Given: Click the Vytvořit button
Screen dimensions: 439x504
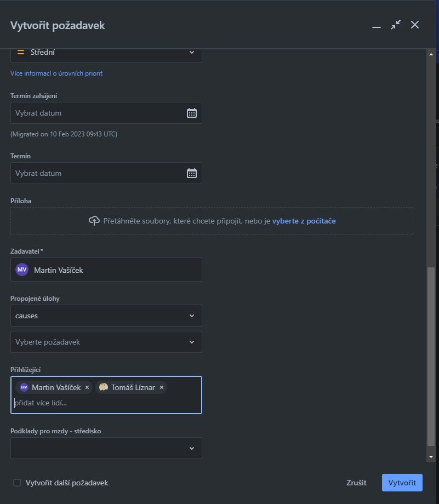Looking at the screenshot, I should click(x=402, y=483).
